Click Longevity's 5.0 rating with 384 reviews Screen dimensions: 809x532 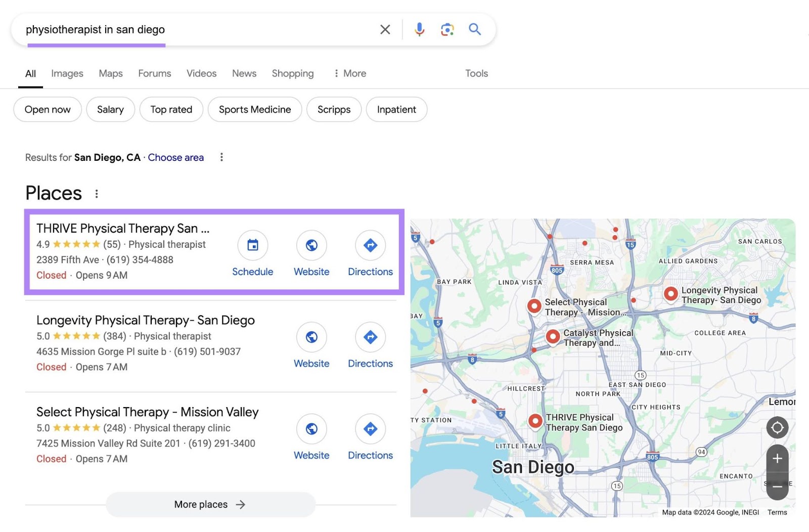81,336
